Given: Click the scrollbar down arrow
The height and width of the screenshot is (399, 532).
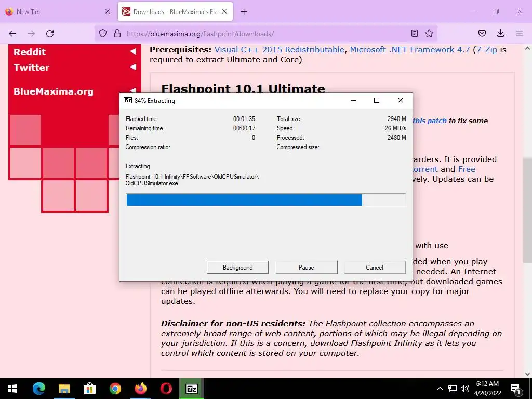Looking at the screenshot, I should click(527, 374).
